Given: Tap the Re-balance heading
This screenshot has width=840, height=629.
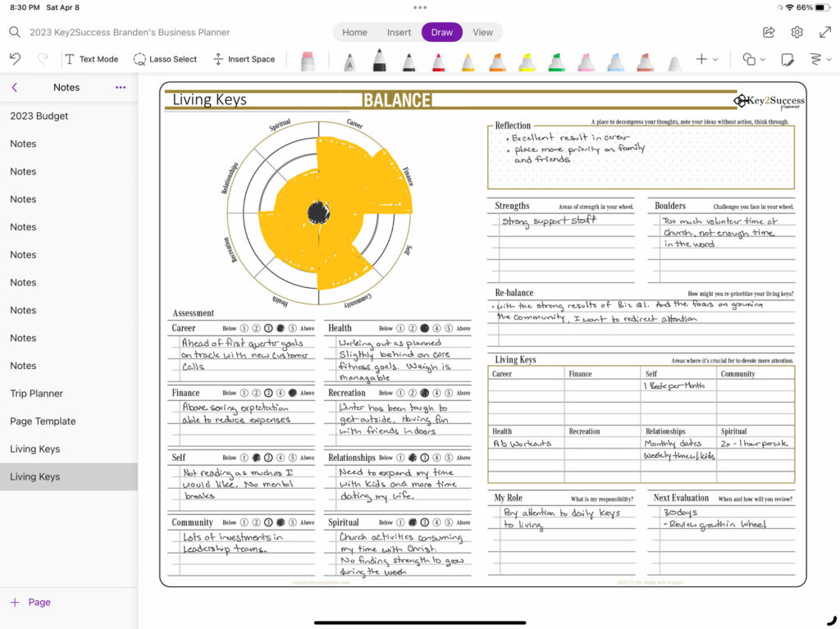Looking at the screenshot, I should (x=514, y=293).
